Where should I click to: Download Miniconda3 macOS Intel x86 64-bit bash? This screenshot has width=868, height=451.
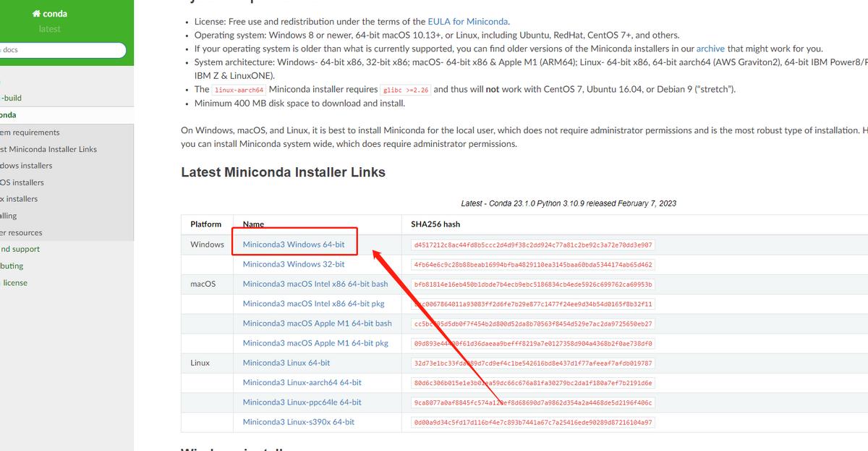pyautogui.click(x=315, y=284)
